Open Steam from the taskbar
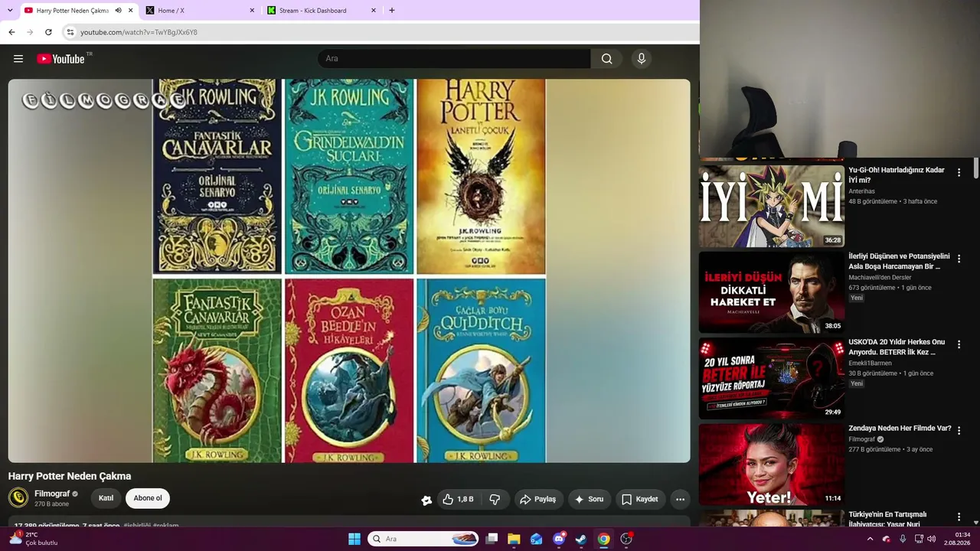Viewport: 980px width, 551px height. point(581,539)
